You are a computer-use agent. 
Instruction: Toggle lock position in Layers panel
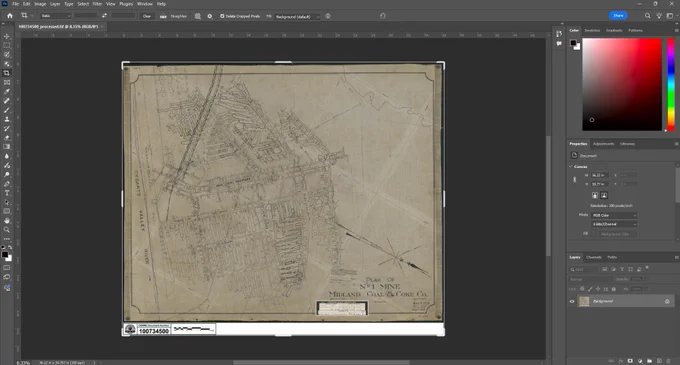[x=598, y=289]
